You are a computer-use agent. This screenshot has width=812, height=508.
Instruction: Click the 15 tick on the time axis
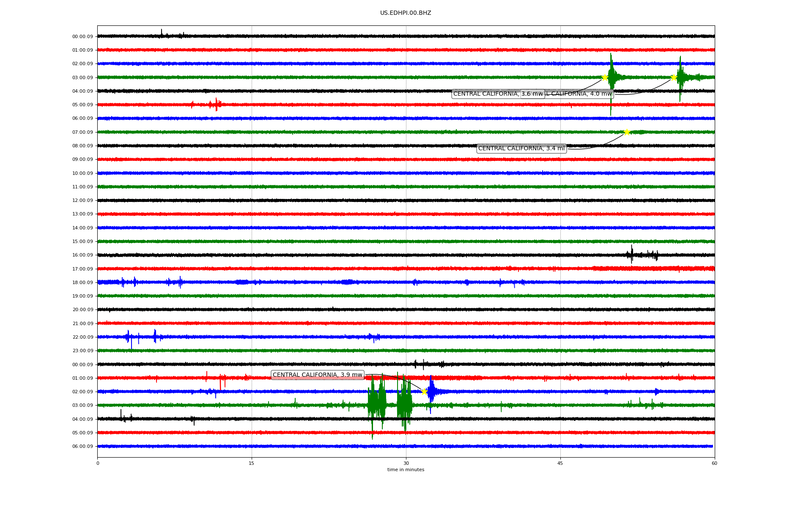(252, 463)
